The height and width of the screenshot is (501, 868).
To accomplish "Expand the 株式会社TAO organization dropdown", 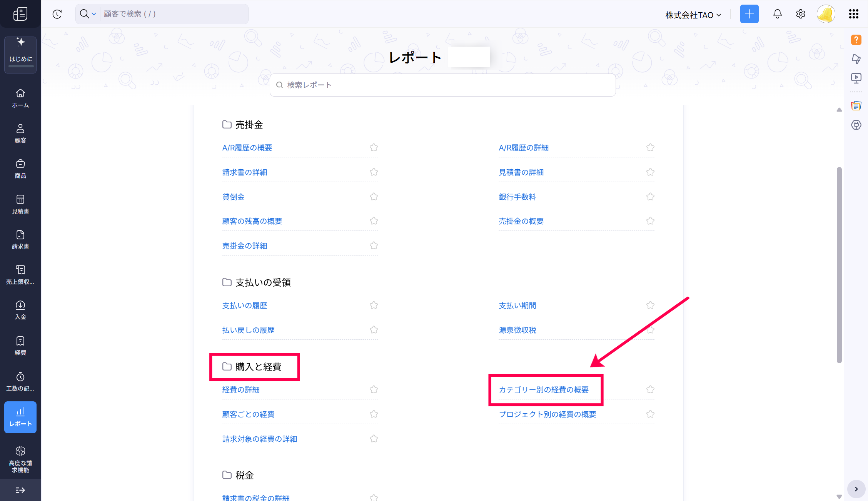I will coord(693,15).
